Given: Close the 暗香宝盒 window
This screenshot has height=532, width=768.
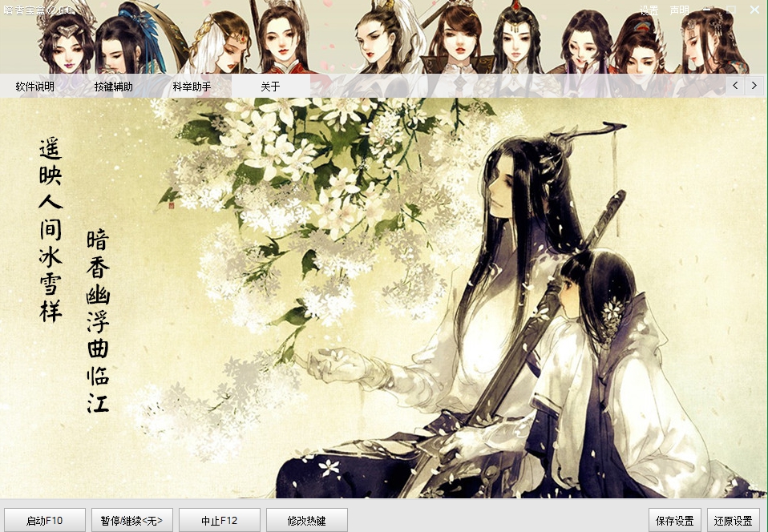Looking at the screenshot, I should pos(755,10).
